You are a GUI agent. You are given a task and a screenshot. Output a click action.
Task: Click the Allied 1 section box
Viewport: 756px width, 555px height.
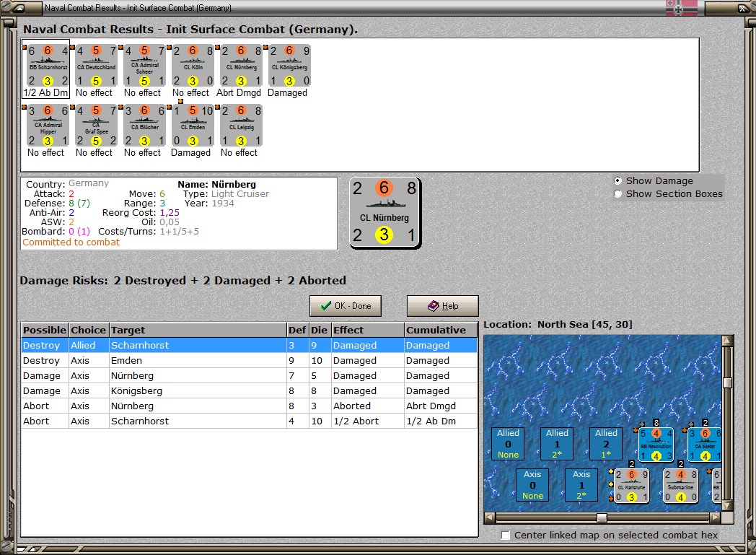coord(557,444)
